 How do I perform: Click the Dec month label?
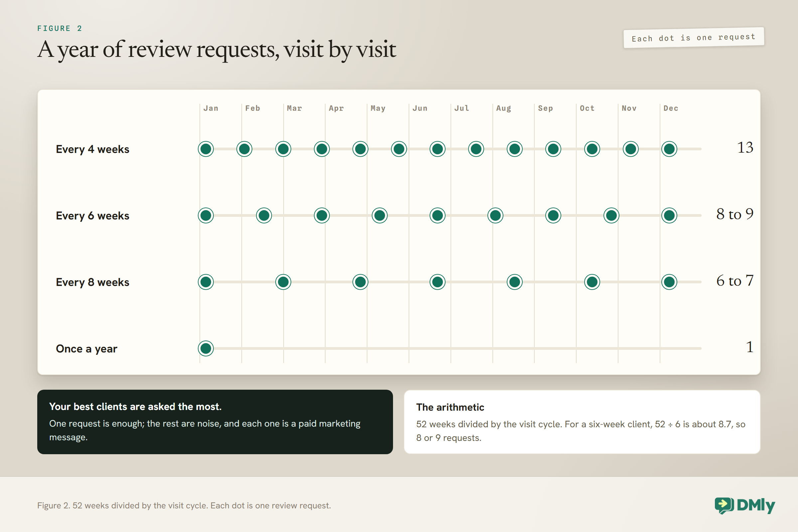[x=671, y=108]
